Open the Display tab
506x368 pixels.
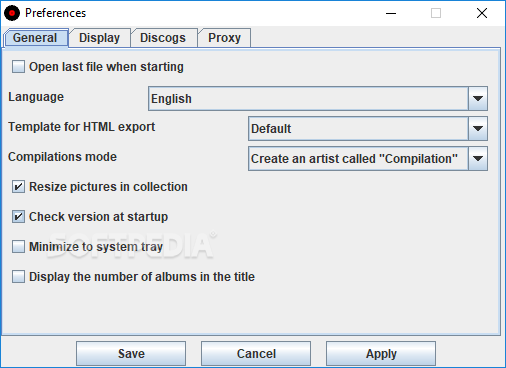click(x=99, y=38)
